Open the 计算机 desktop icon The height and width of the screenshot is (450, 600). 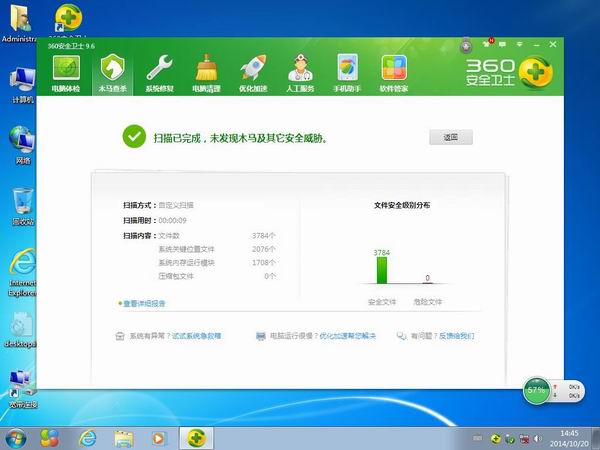click(x=23, y=85)
